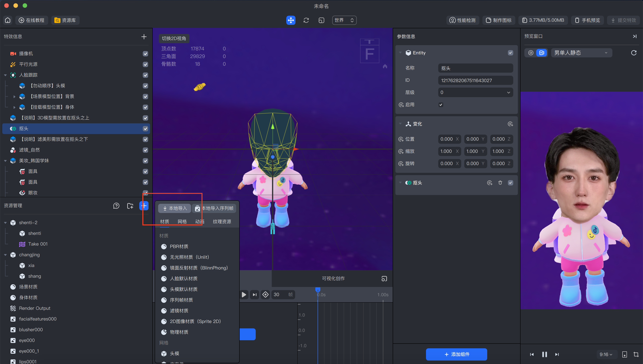
Task: Toggle the 启用 checkbox in Entity
Action: 441,105
